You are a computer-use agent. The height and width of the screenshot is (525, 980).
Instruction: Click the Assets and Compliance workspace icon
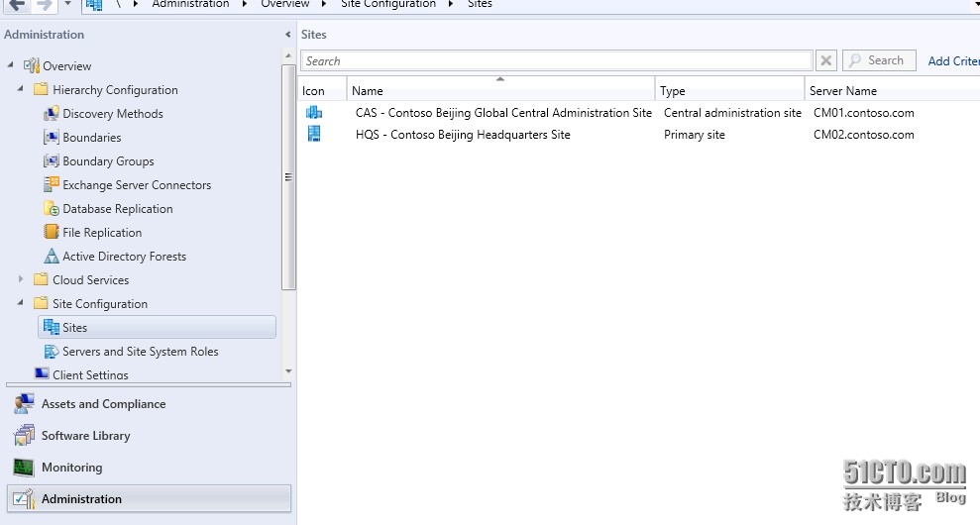pos(24,404)
